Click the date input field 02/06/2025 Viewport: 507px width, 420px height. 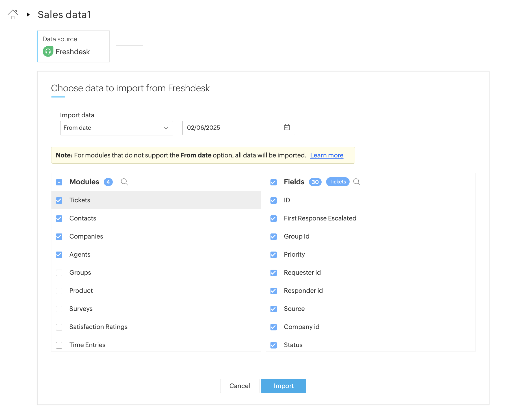(232, 128)
